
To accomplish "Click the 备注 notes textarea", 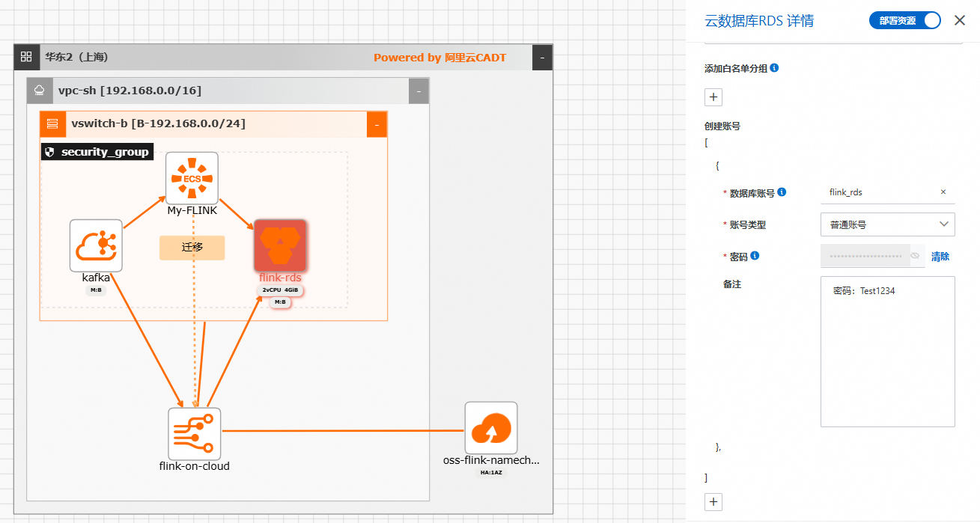I will tap(888, 352).
